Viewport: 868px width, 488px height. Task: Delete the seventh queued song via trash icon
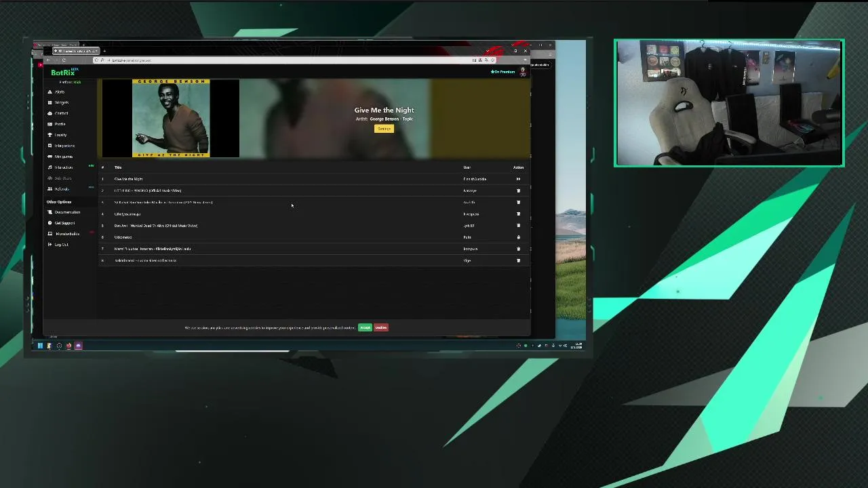pyautogui.click(x=518, y=249)
